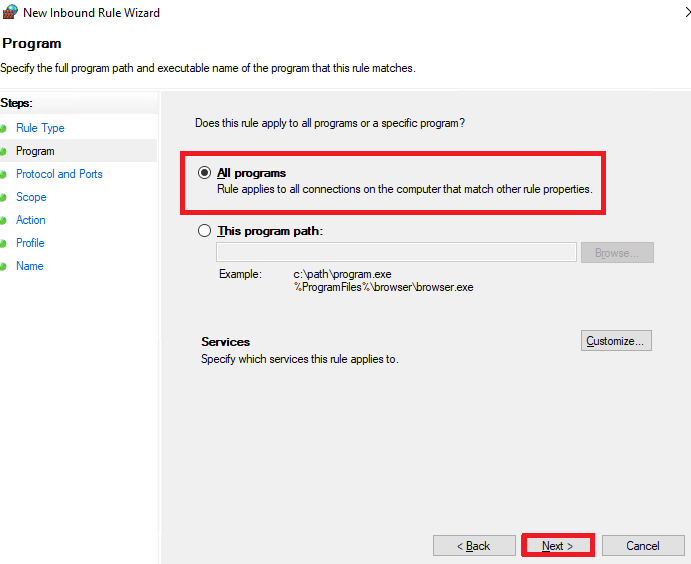Open the Services Customize dialog
Screen dimensions: 691x564
616,341
